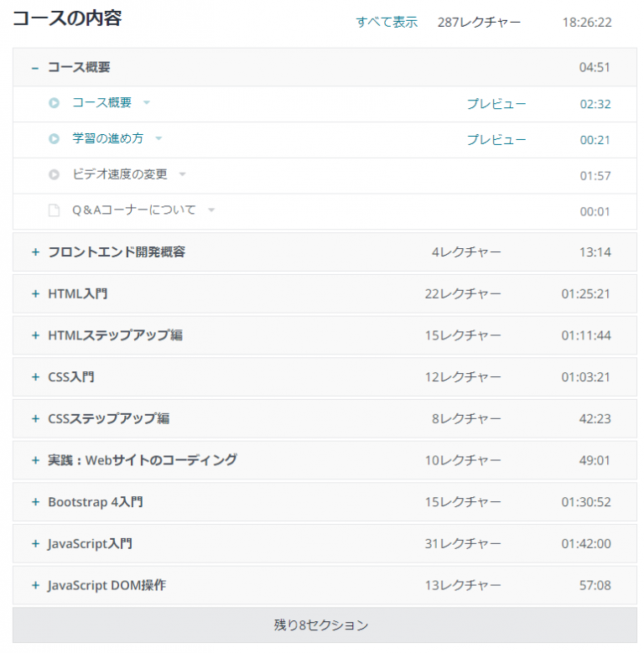Click the document icon beside Q&Aコーナーについて
The image size is (644, 653).
[x=55, y=210]
